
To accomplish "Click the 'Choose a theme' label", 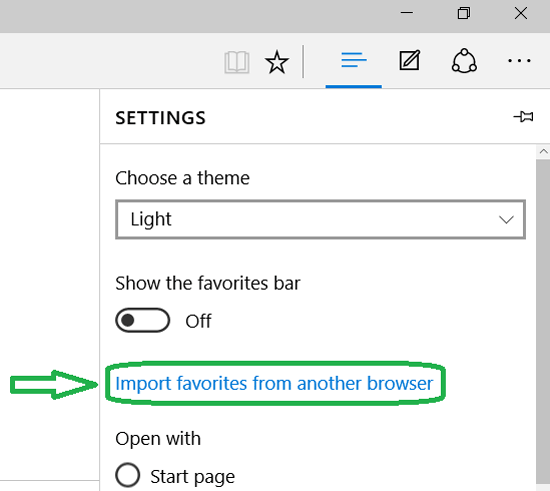I will tap(182, 178).
